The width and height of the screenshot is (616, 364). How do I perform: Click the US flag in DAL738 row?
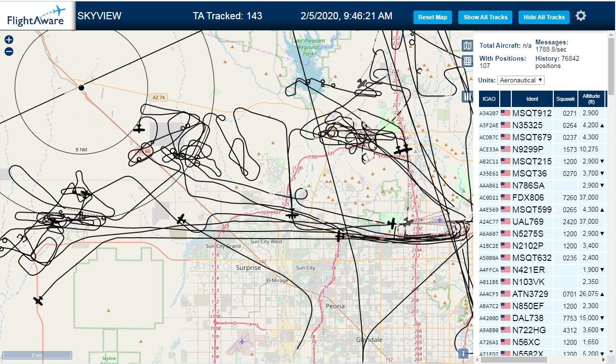[506, 318]
